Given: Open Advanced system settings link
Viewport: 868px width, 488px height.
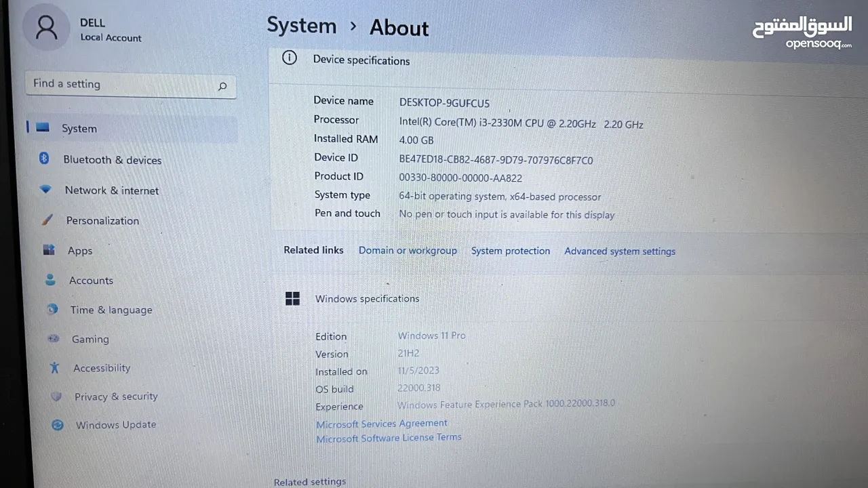Looking at the screenshot, I should [x=620, y=251].
